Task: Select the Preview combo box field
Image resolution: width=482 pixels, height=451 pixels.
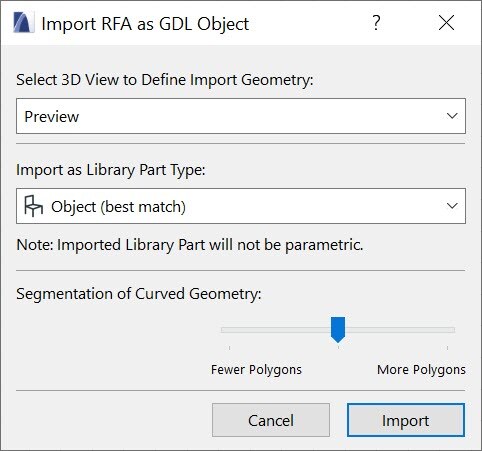Action: (241, 116)
